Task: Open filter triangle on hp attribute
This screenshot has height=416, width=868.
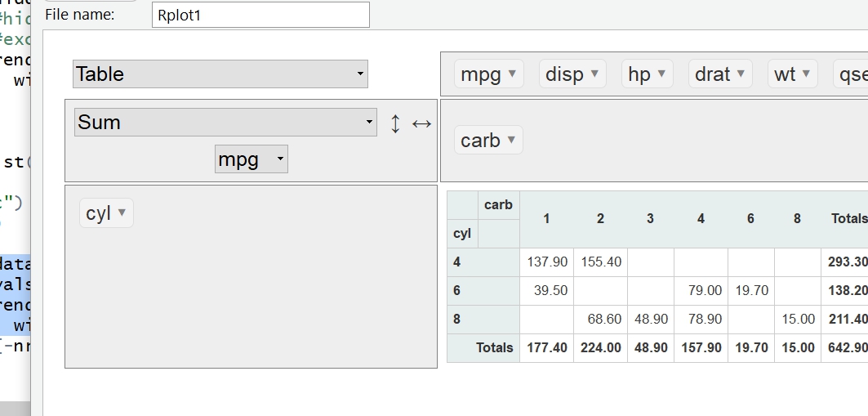Action: 661,74
